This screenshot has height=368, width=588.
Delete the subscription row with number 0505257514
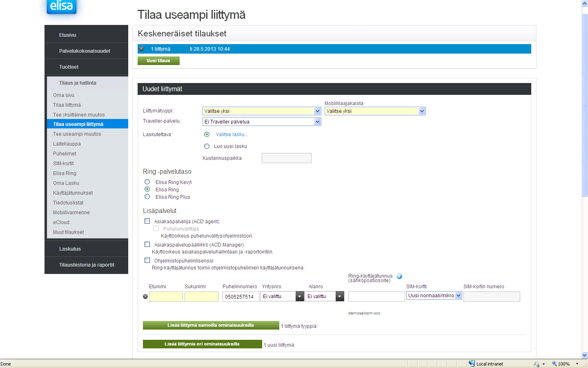tap(145, 296)
